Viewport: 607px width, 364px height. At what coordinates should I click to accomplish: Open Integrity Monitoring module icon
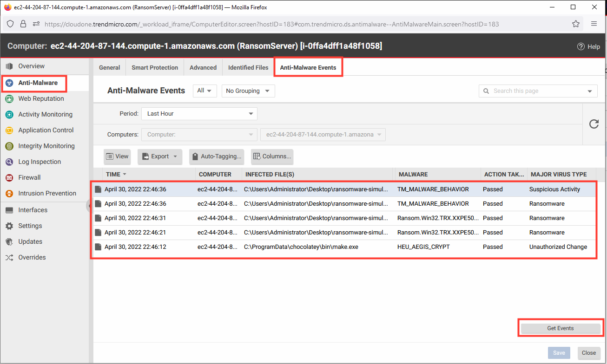(x=9, y=146)
